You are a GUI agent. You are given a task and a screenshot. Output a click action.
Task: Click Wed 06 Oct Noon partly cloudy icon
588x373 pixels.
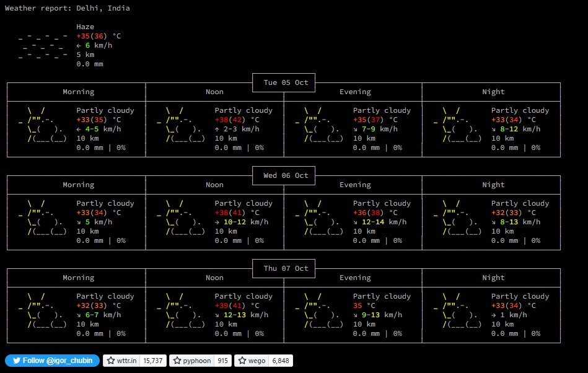tap(181, 217)
